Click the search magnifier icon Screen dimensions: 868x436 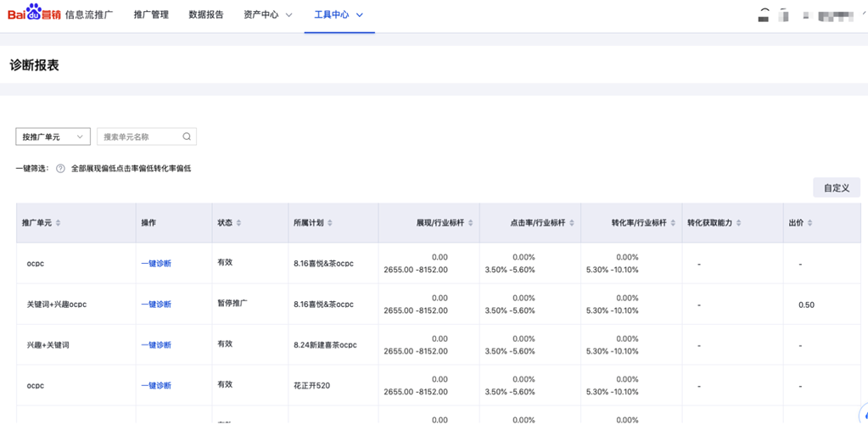(x=187, y=137)
